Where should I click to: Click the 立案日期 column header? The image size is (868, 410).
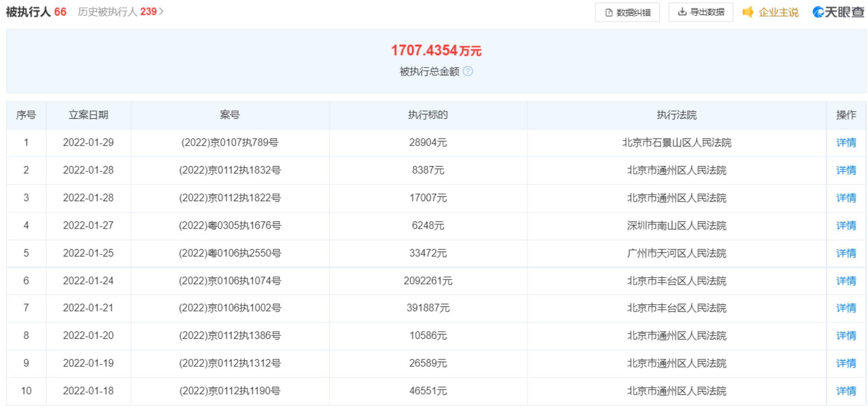pyautogui.click(x=88, y=115)
